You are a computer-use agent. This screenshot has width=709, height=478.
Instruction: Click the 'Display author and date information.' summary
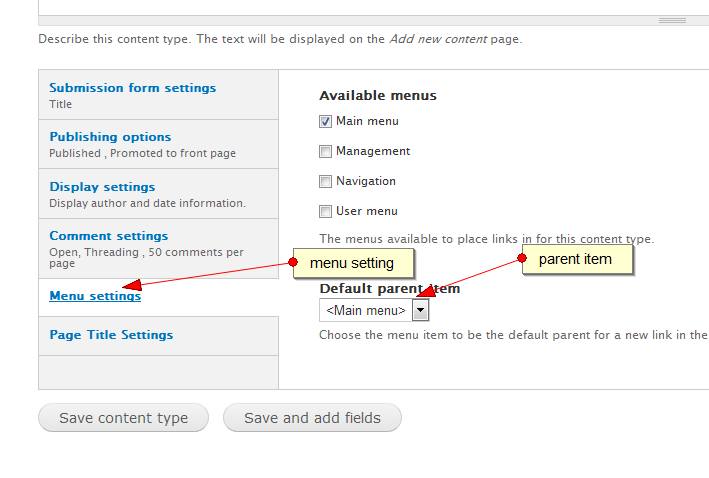pos(147,204)
